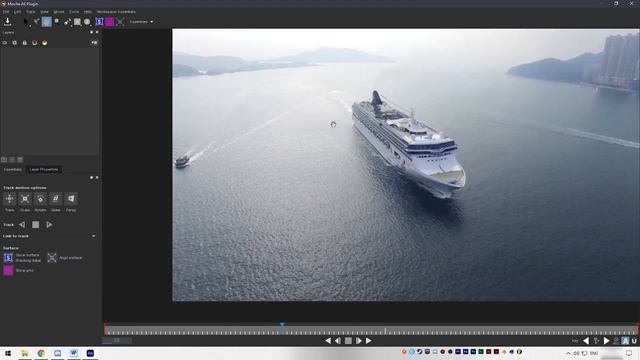Screen dimensions: 640x360
Task: Enable Translation track motion option
Action: (9, 199)
